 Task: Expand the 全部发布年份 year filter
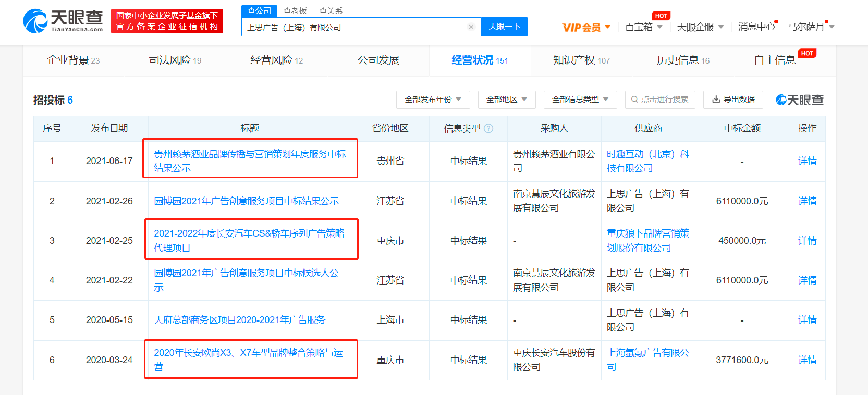(x=433, y=100)
